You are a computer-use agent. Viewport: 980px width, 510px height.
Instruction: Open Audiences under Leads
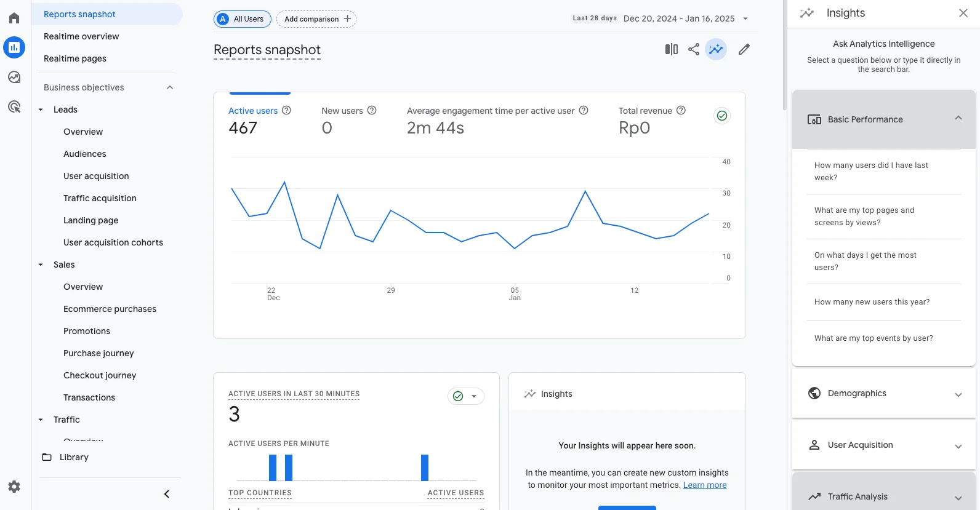coord(85,154)
